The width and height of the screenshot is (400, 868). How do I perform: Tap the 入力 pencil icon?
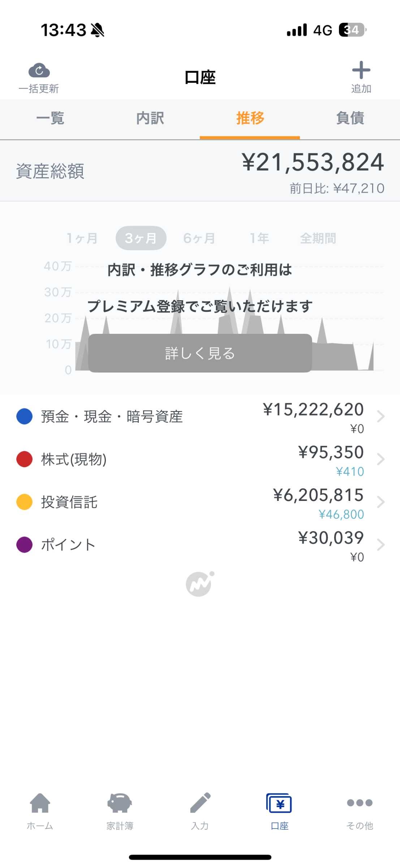(200, 803)
